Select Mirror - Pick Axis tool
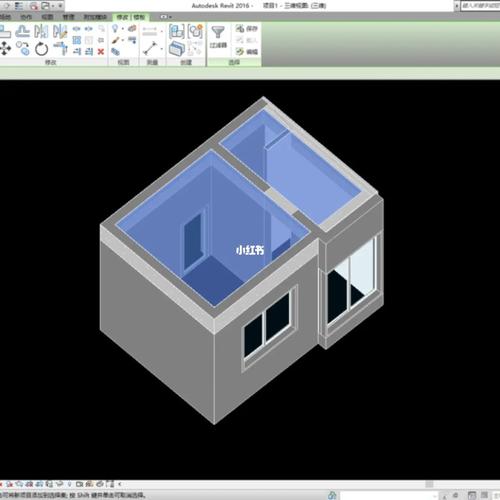500x500 pixels. tap(41, 31)
